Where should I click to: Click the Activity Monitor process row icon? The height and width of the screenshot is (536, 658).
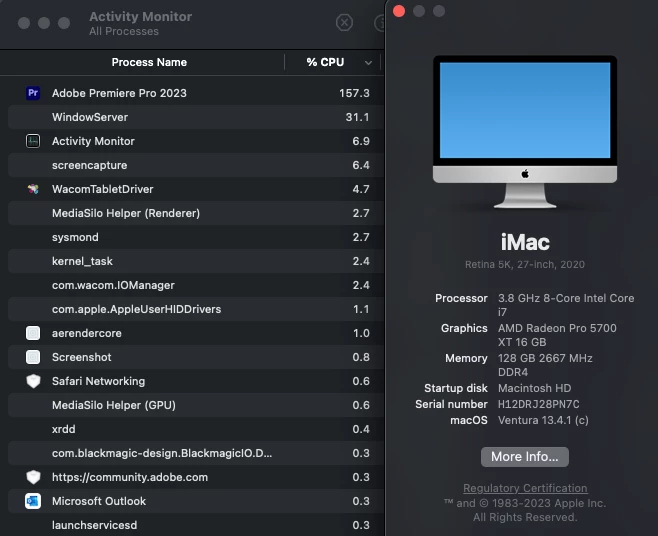[33, 141]
